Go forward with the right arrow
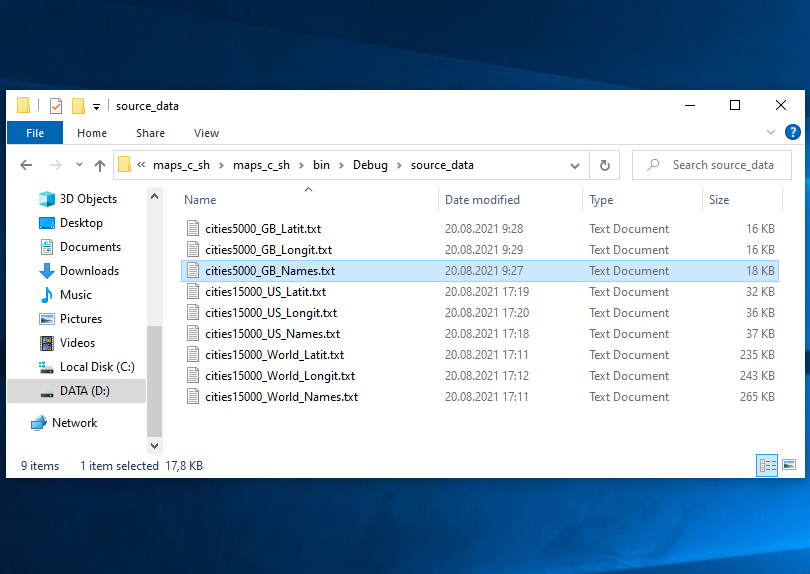Viewport: 810px width, 574px height. pos(55,165)
